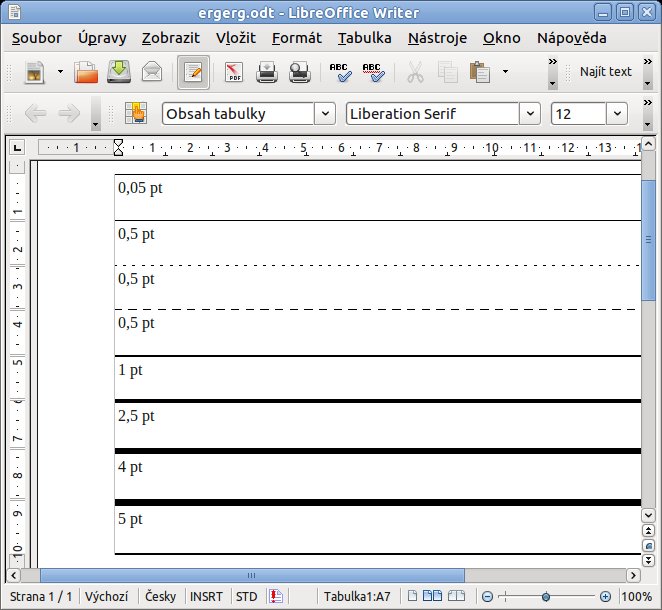Open the Navigation selector circle icon
Screen dimensions: 662x610
648,545
